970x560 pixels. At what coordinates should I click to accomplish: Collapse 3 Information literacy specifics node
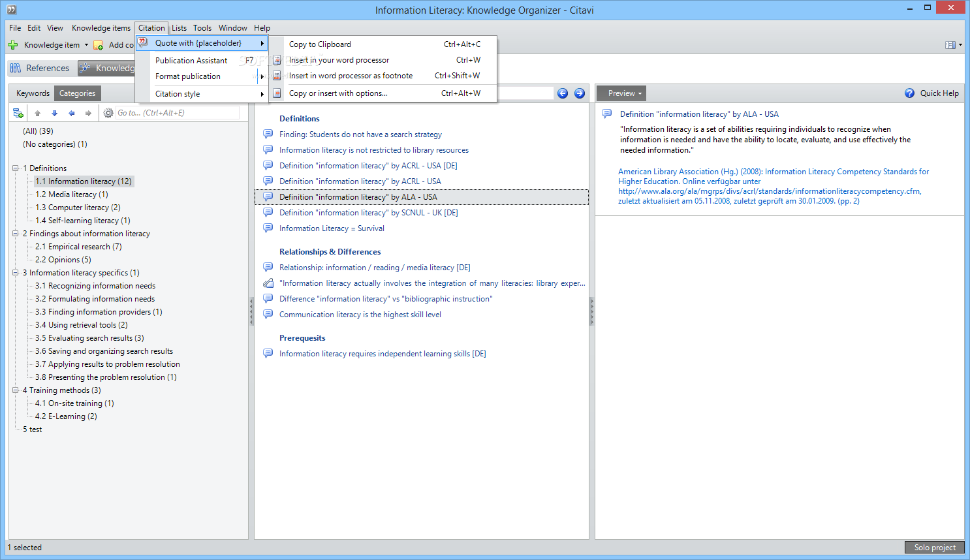coord(16,273)
